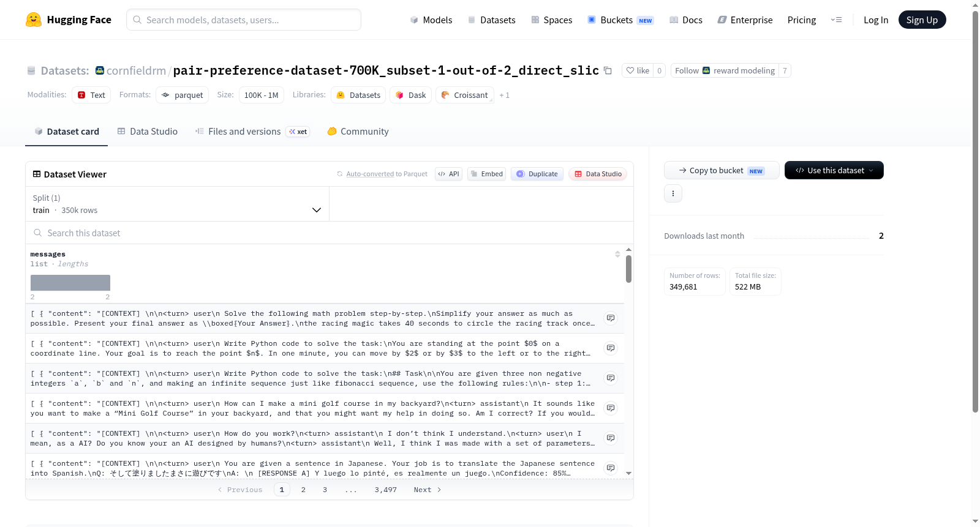Click the Embed button

point(487,174)
